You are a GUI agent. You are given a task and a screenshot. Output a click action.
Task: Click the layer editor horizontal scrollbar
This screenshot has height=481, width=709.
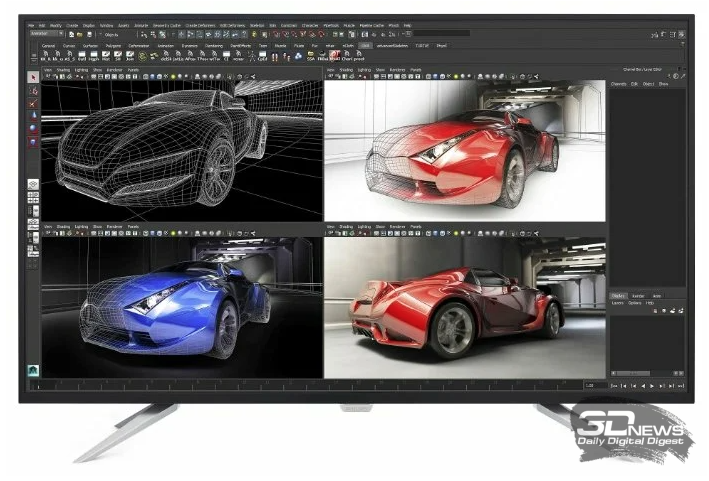[x=647, y=373]
